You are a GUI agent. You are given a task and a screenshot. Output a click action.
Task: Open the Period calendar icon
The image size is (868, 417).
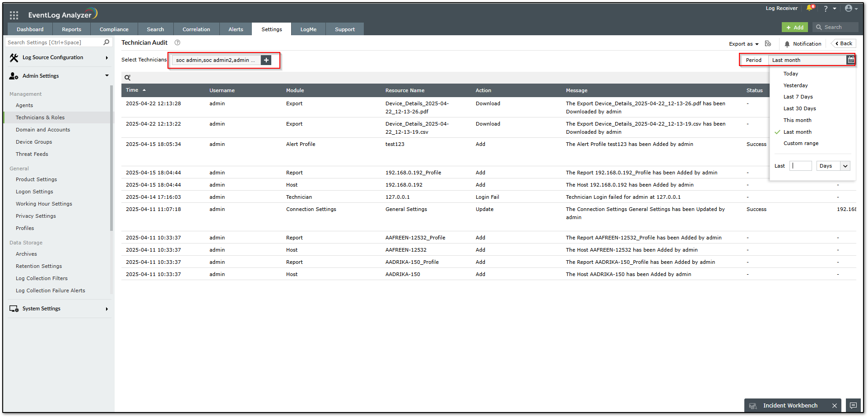point(851,60)
